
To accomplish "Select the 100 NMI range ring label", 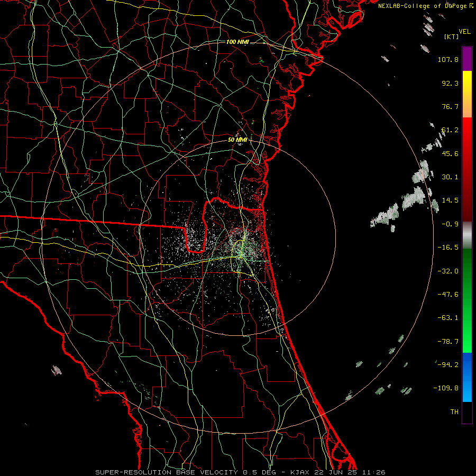I will (237, 42).
